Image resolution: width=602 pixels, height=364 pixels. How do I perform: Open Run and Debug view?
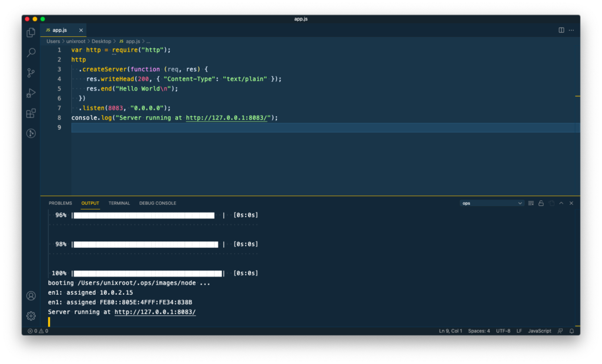[31, 93]
